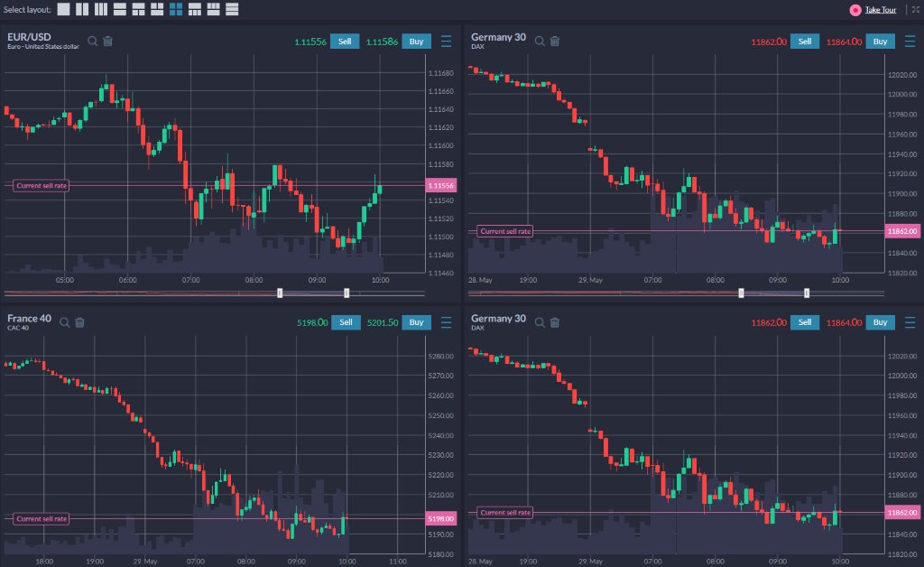Click Buy on the EUR/USD chart
The height and width of the screenshot is (567, 924).
click(x=416, y=42)
